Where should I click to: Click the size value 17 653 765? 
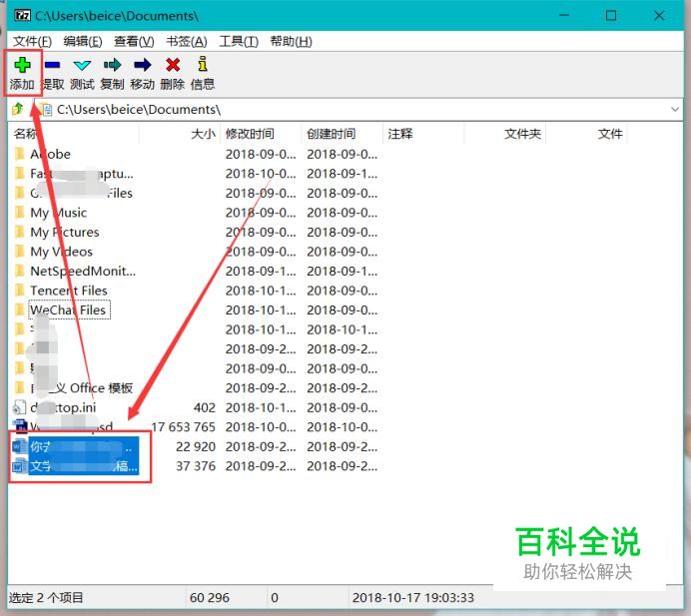[183, 426]
